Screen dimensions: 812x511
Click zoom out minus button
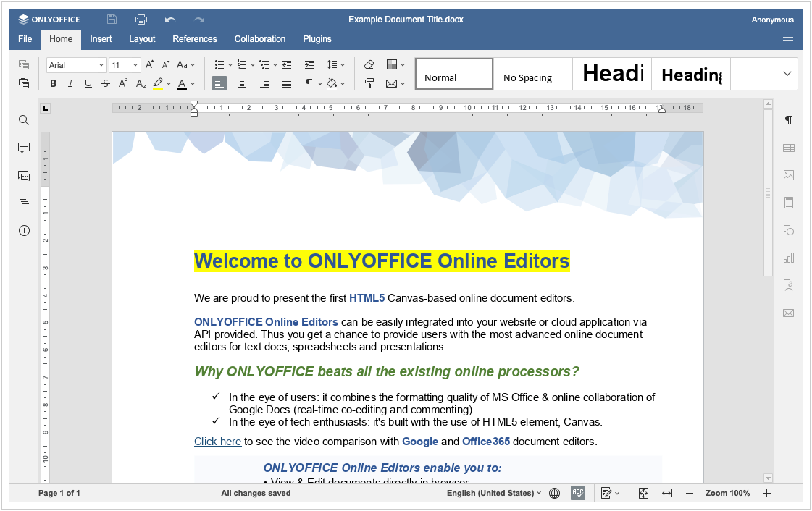[690, 494]
